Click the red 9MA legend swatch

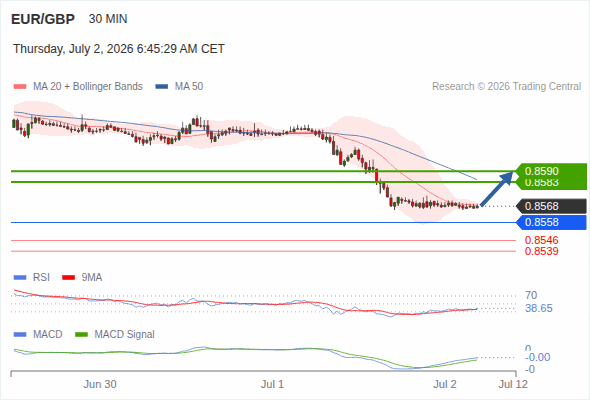pyautogui.click(x=68, y=278)
